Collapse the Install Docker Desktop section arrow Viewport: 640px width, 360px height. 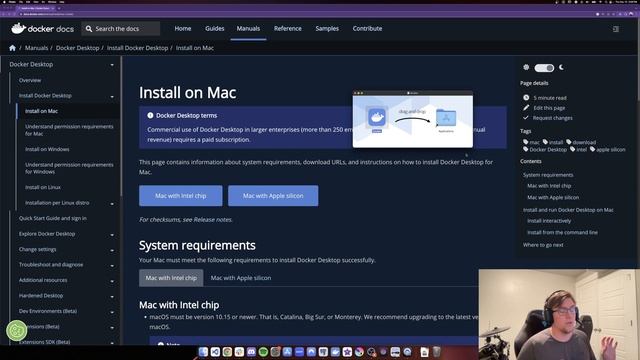click(112, 97)
